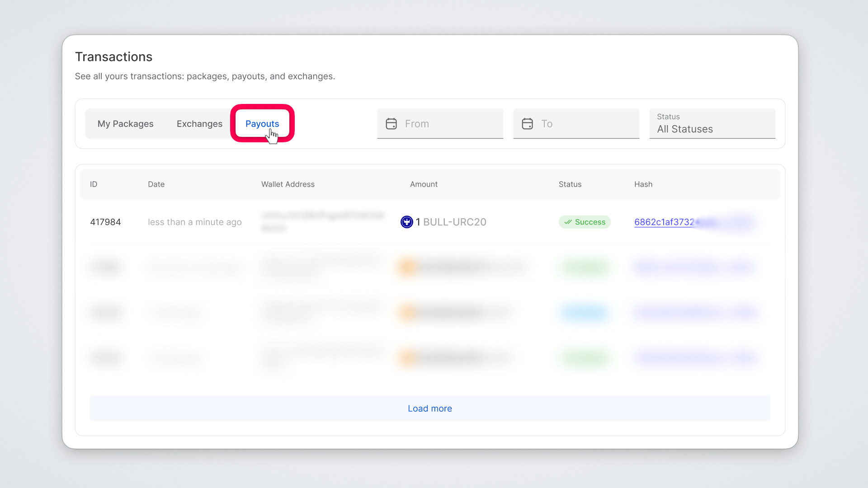Screen dimensions: 868x488
Task: Open the My Packages tab
Action: [125, 124]
